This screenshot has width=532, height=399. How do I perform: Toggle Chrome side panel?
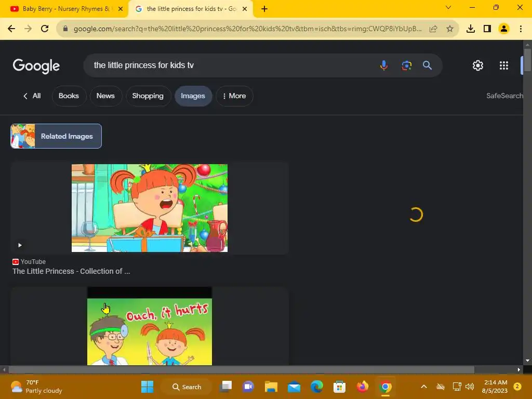(x=487, y=29)
